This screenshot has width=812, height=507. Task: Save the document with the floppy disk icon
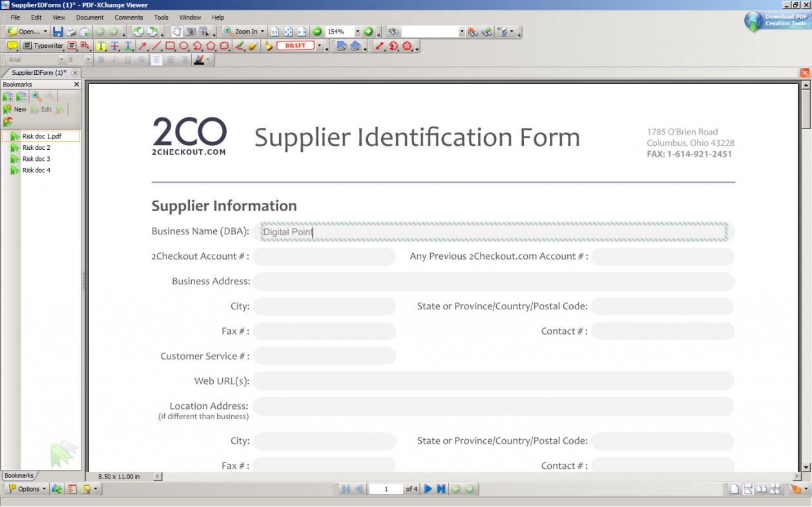point(58,31)
